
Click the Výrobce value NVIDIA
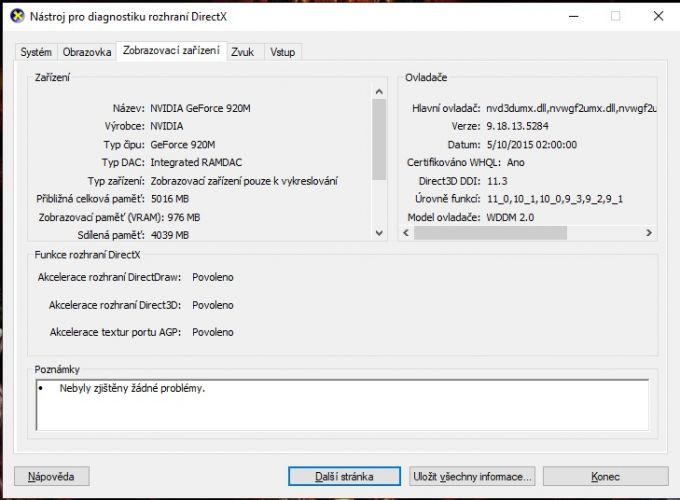[x=167, y=126]
